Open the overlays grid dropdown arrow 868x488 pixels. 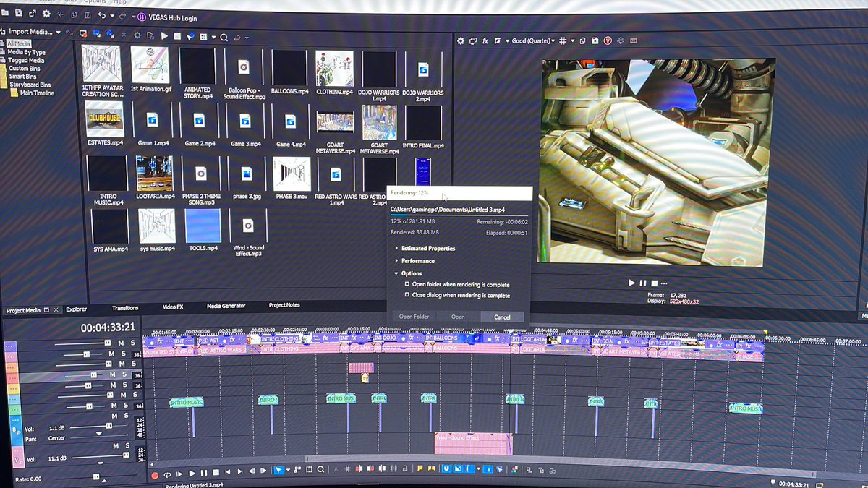[573, 41]
